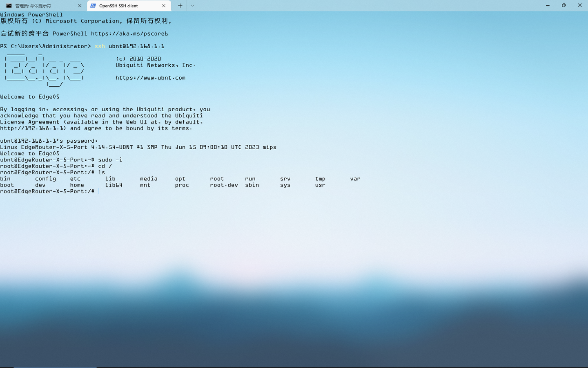Select the highlighted ssh command text
This screenshot has height=368, width=588.
tap(99, 46)
